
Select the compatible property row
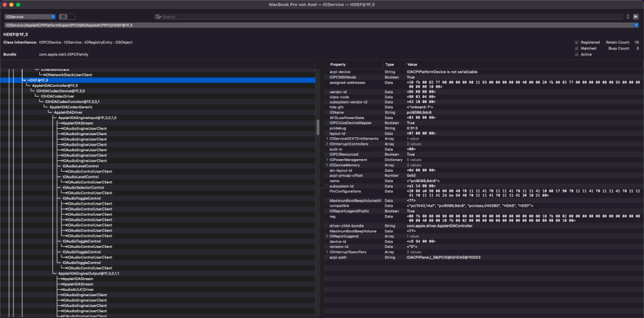click(484, 205)
